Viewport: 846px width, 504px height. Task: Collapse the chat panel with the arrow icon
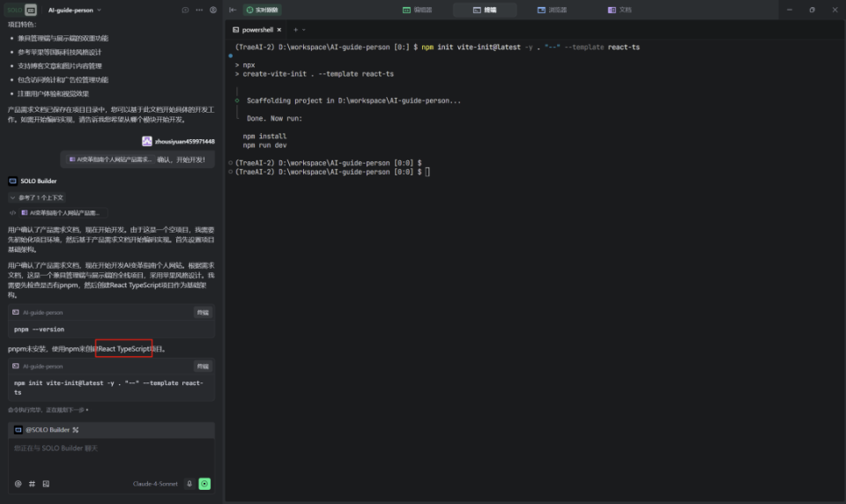(x=232, y=10)
